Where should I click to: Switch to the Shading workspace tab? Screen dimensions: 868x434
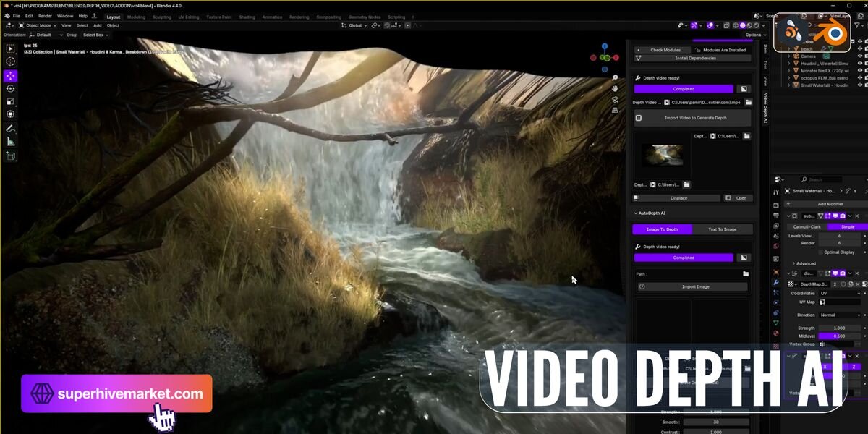tap(247, 17)
